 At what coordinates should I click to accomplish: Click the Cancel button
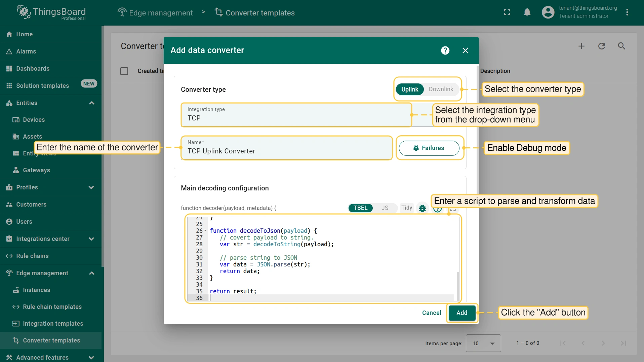point(431,313)
